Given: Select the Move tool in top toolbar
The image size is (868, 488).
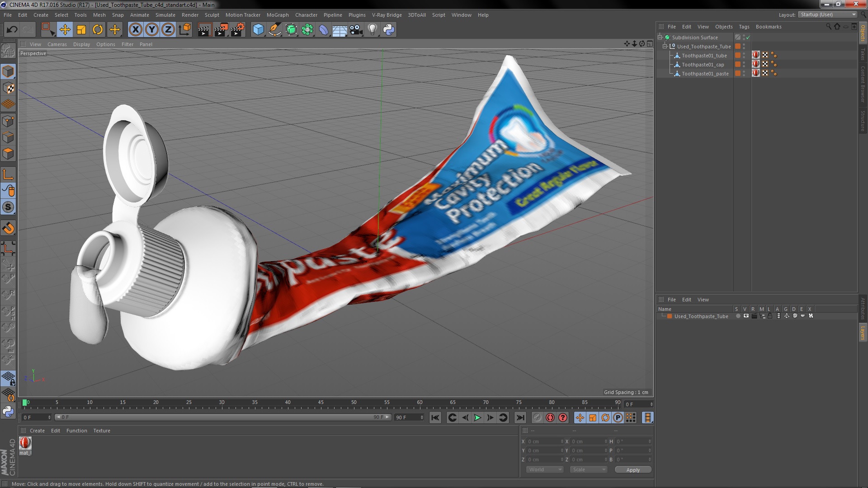Looking at the screenshot, I should (x=65, y=30).
